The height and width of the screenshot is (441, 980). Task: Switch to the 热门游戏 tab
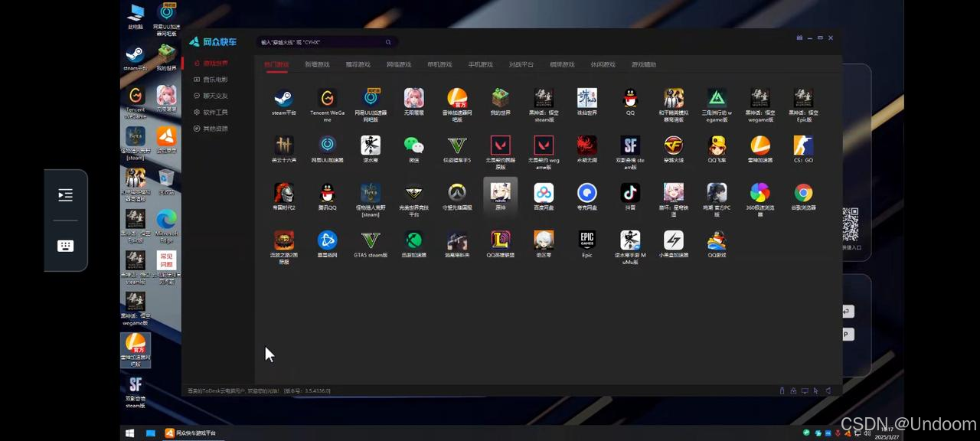coord(276,65)
